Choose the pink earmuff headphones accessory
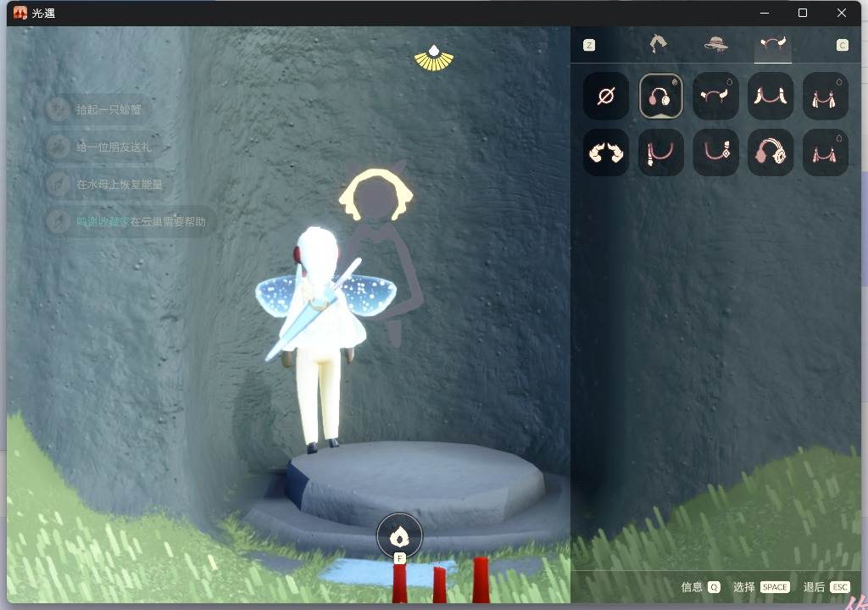Screen dimensions: 868x610 (660, 97)
